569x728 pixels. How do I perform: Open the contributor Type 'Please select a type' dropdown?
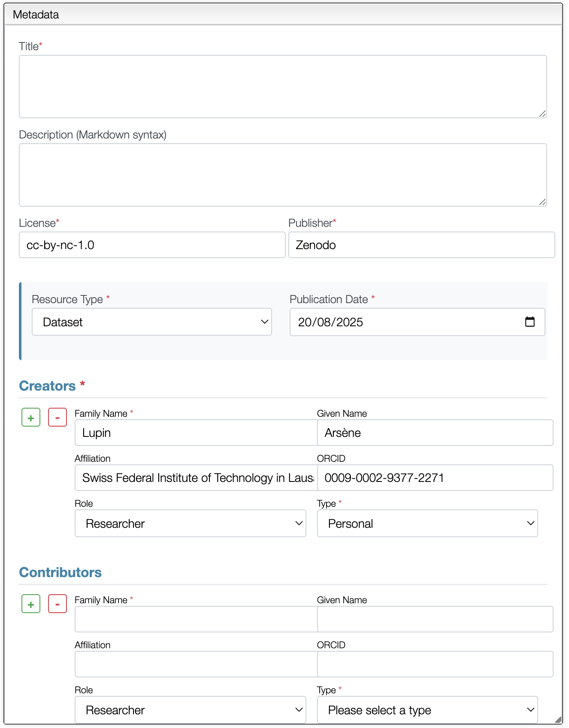pyautogui.click(x=427, y=710)
